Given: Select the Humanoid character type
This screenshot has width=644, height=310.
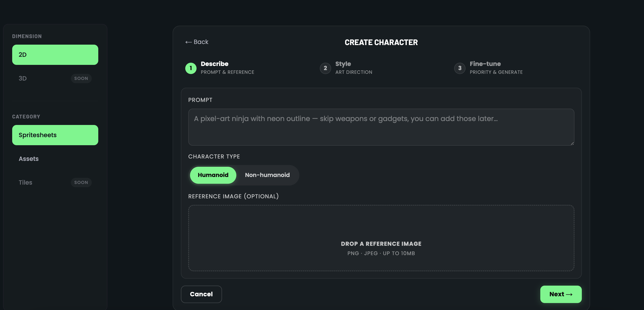Looking at the screenshot, I should tap(213, 175).
